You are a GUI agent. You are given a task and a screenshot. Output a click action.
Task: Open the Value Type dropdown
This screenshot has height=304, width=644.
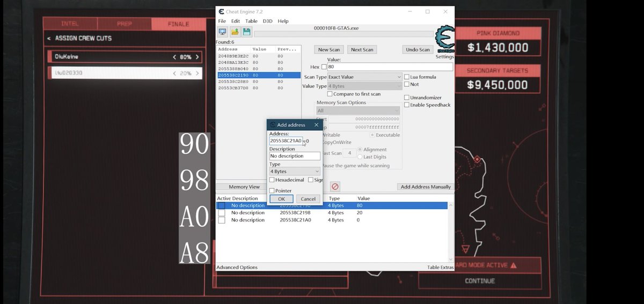[x=364, y=86]
